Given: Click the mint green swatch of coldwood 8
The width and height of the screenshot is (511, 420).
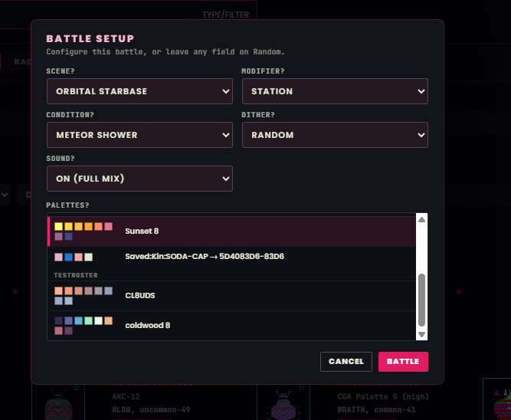Looking at the screenshot, I should point(88,320).
